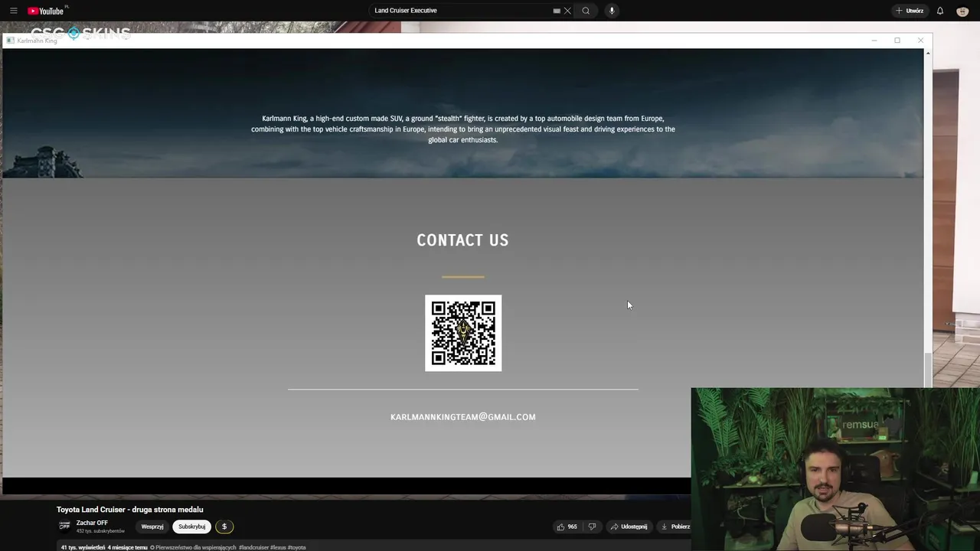Maximize the Karlmann King window
The image size is (980, 551).
897,41
